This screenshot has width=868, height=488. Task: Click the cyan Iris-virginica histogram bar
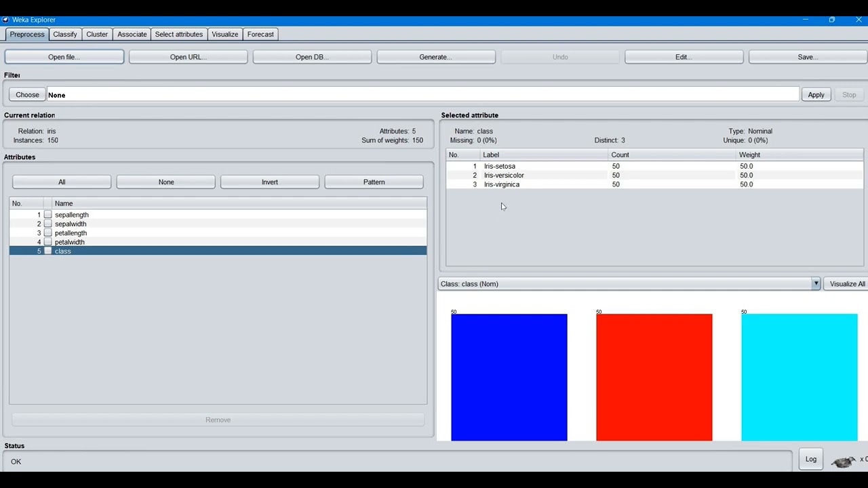coord(800,377)
